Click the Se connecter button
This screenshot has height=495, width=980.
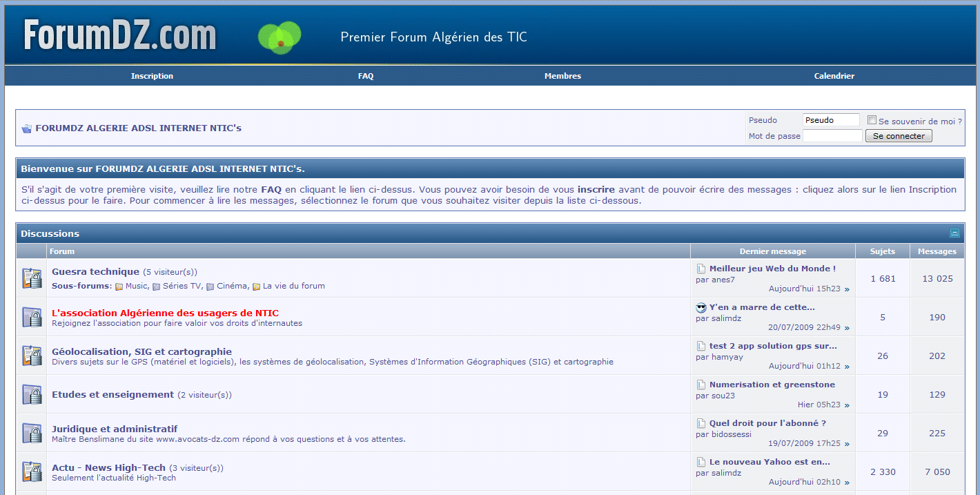[x=899, y=136]
